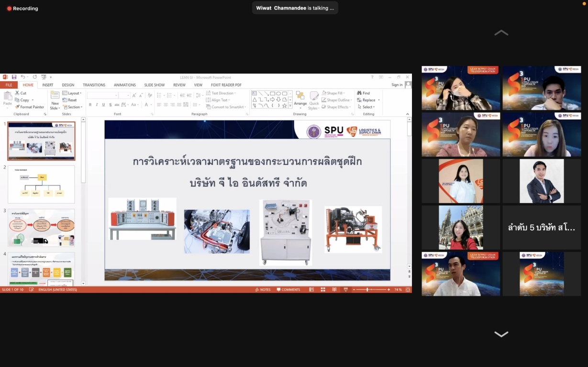The height and width of the screenshot is (367, 588).
Task: Select slide 2 thumbnail in slide panel
Action: click(x=41, y=184)
